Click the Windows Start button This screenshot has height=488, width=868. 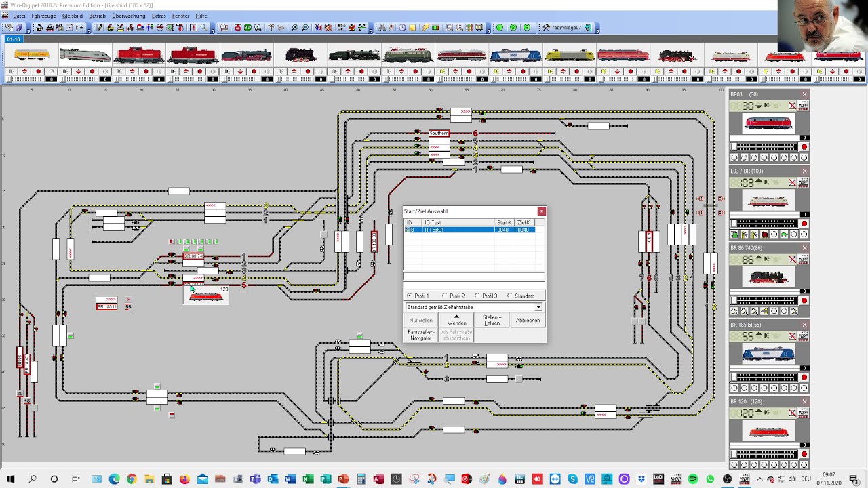11,479
